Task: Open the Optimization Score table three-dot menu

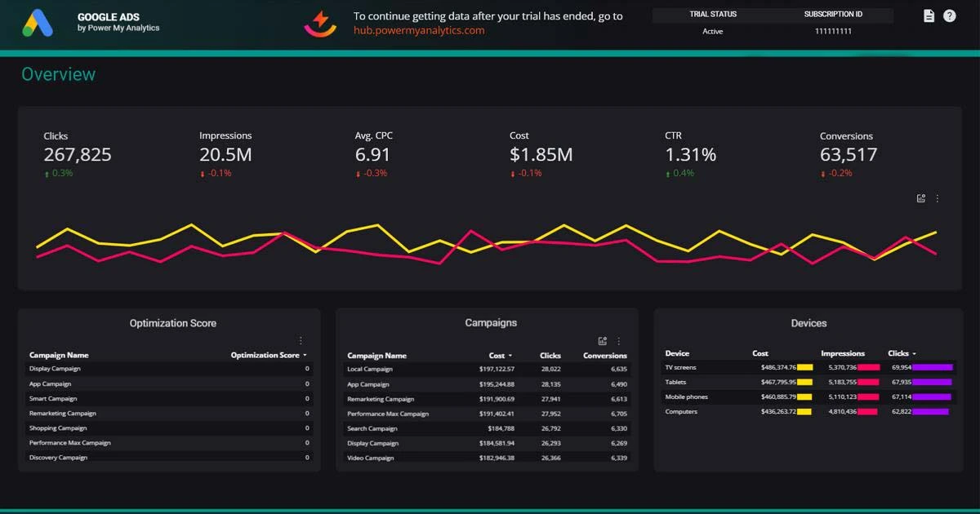Action: click(301, 340)
